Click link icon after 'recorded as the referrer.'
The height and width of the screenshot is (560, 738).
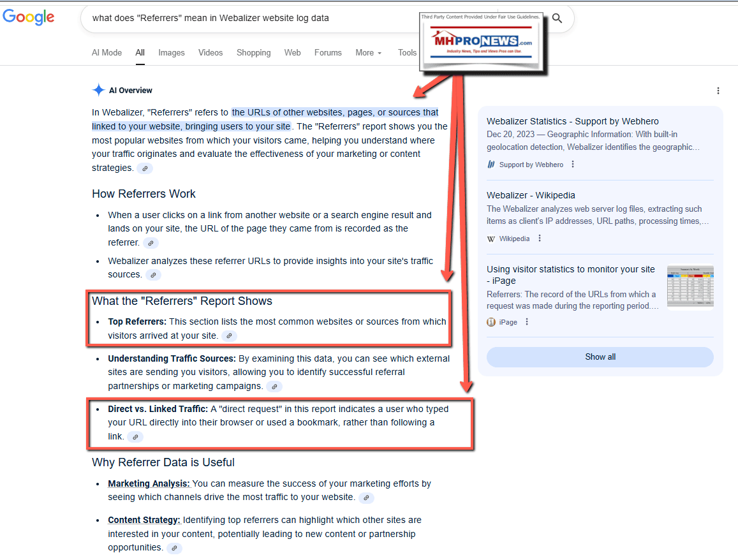[151, 243]
